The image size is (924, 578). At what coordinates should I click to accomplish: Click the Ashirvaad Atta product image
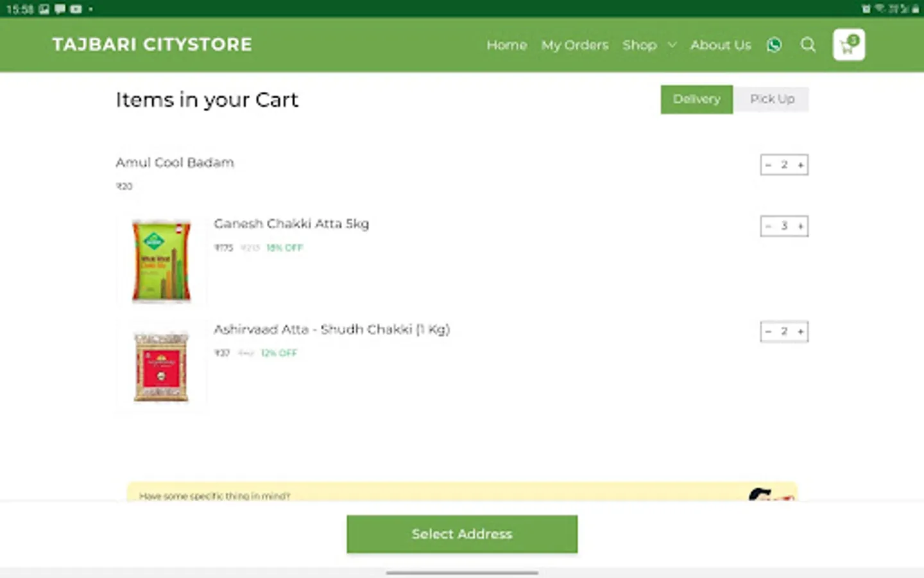(161, 366)
